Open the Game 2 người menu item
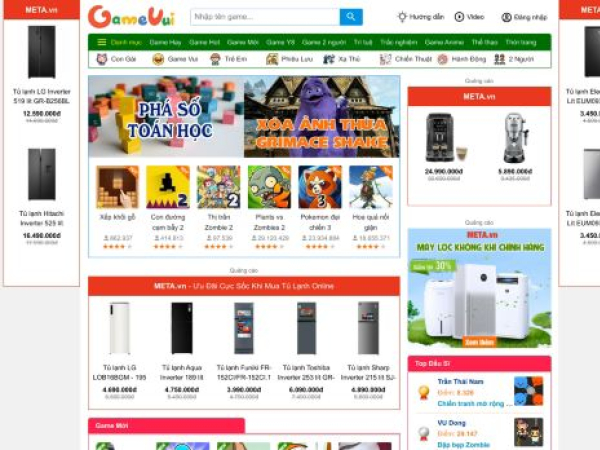This screenshot has height=450, width=600. (324, 42)
